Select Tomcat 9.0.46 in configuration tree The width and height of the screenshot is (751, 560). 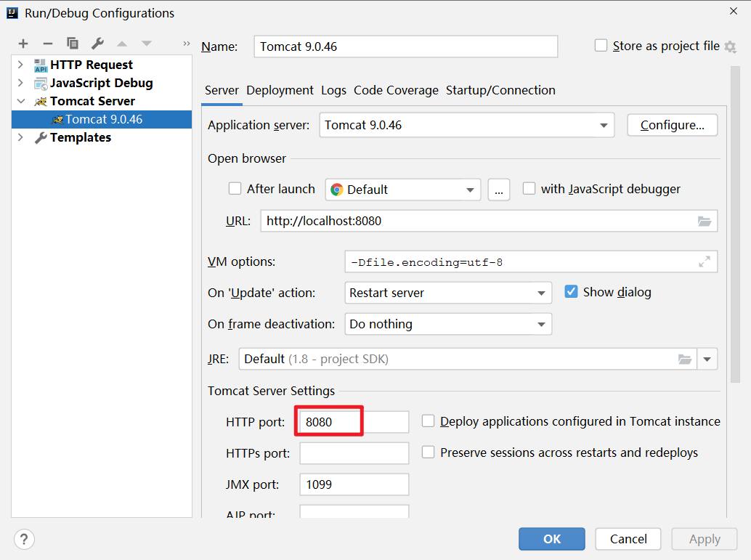click(102, 119)
